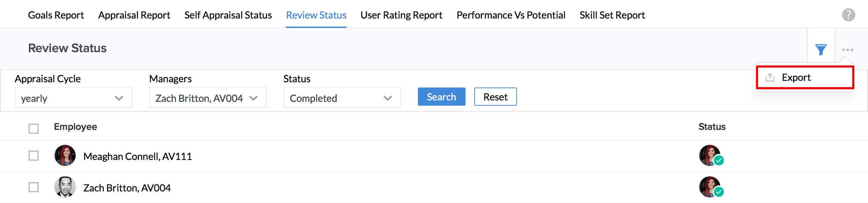868x203 pixels.
Task: Click the blue Search button
Action: coord(441,97)
